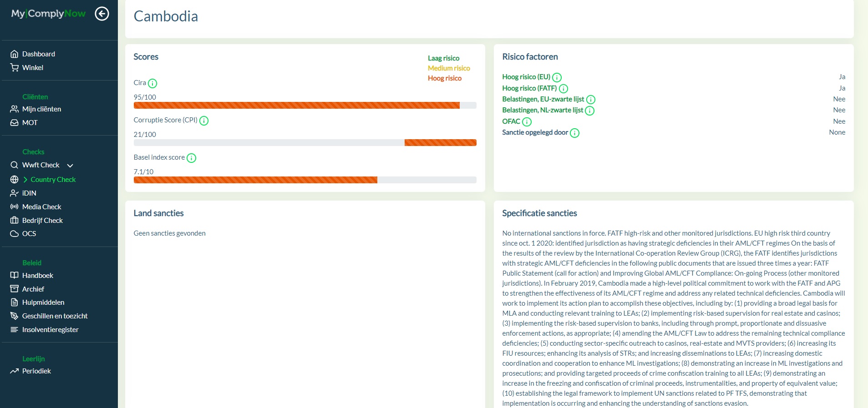Open the Media Check page
Screen dimensions: 868x408
point(41,207)
